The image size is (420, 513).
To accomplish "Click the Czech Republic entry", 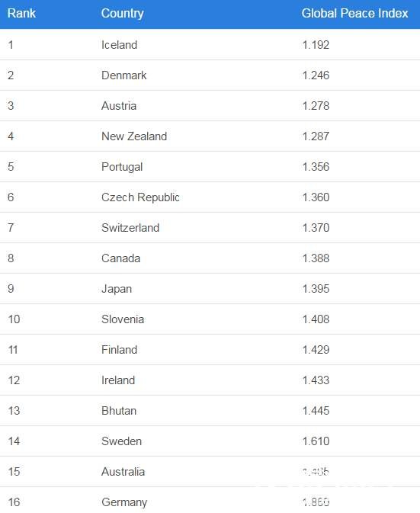I will click(140, 197).
